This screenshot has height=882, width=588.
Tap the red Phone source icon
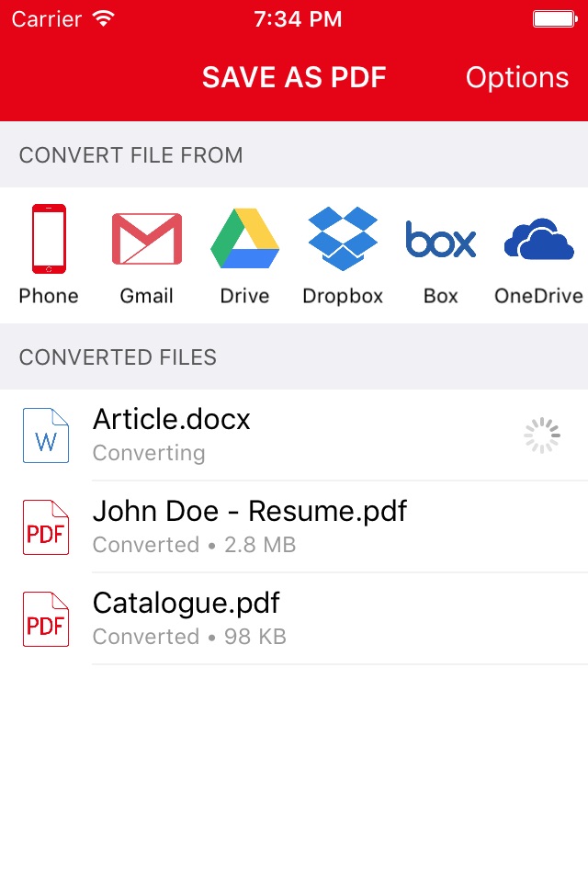coord(49,239)
